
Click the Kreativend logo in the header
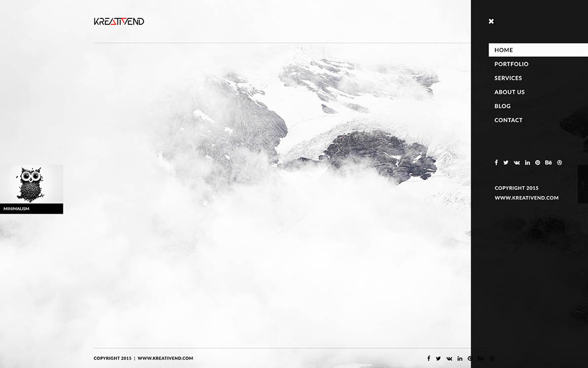119,21
